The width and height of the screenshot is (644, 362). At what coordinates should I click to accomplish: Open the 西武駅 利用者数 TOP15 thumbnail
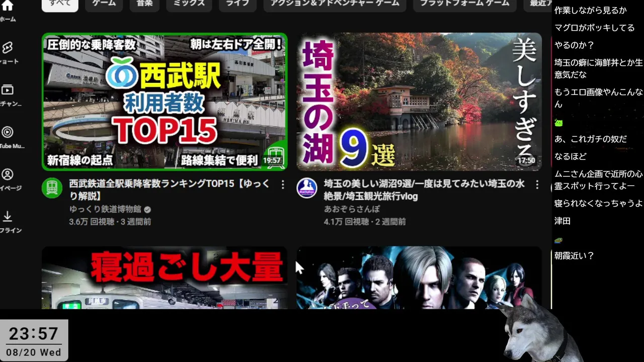(165, 102)
